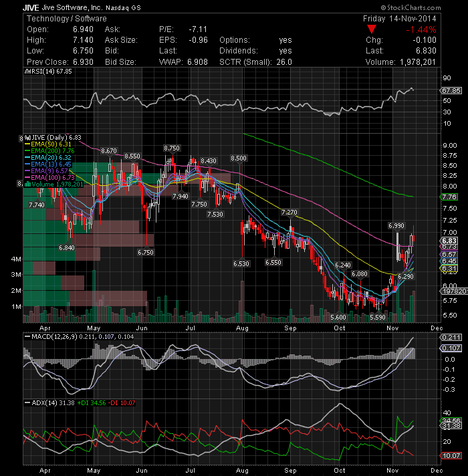This screenshot has height=476, width=468.
Task: Click the 8.430 price label
Action: [209, 160]
